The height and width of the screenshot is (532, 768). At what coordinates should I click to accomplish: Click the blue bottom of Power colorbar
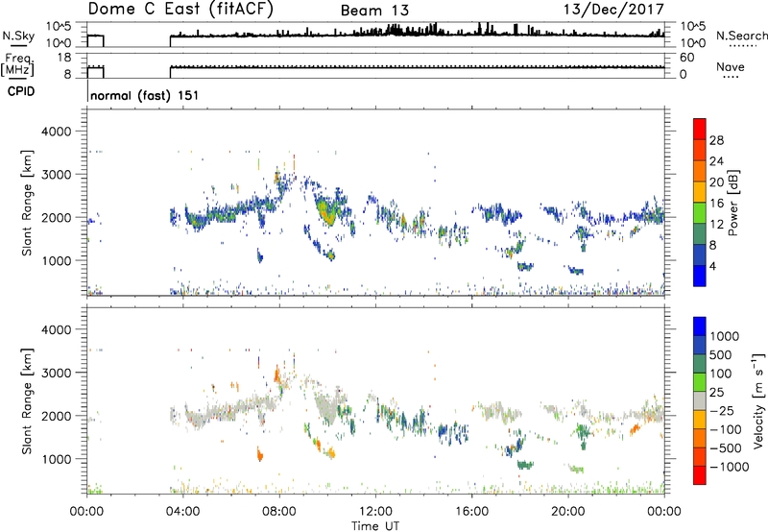[x=700, y=276]
